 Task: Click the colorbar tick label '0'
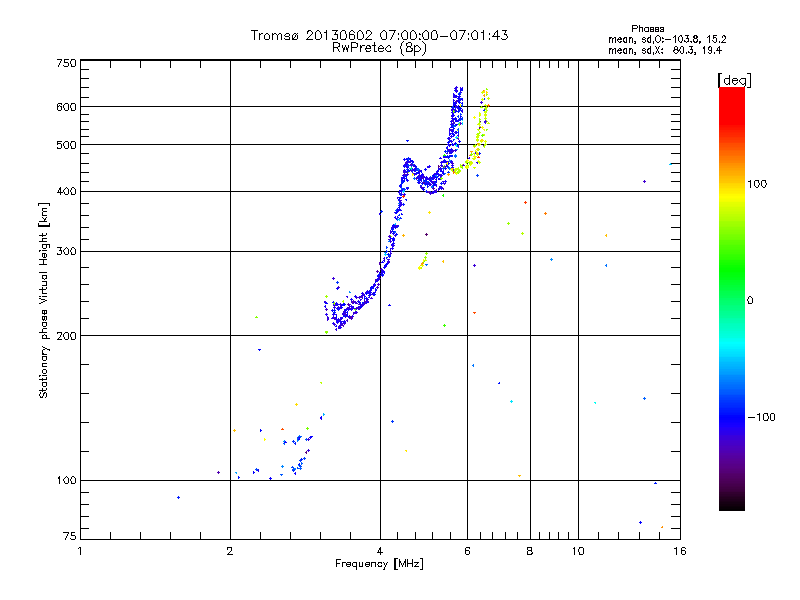click(750, 301)
